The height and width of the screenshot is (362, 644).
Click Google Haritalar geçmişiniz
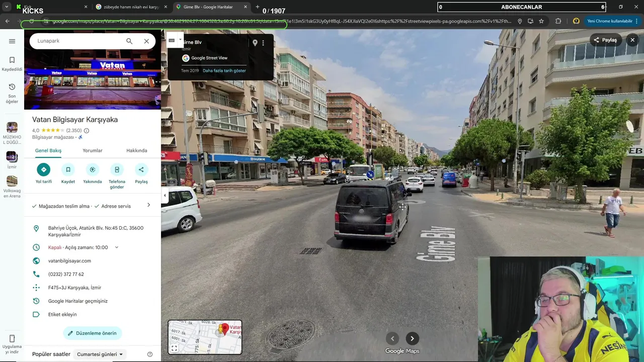coord(78,301)
